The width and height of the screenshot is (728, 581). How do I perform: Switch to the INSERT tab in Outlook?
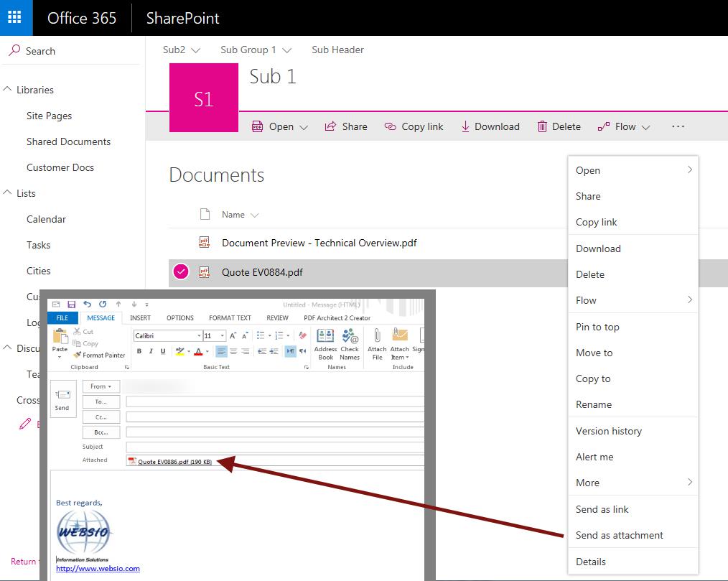140,317
